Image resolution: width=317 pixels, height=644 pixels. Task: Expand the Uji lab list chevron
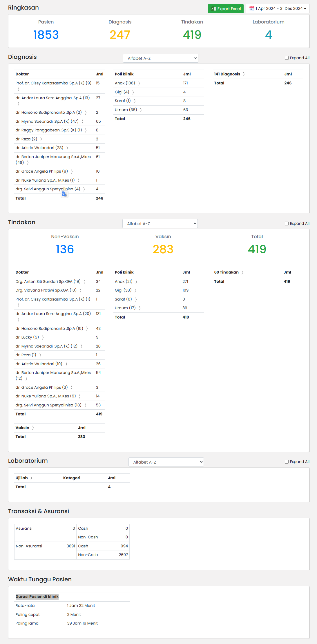[x=31, y=478]
